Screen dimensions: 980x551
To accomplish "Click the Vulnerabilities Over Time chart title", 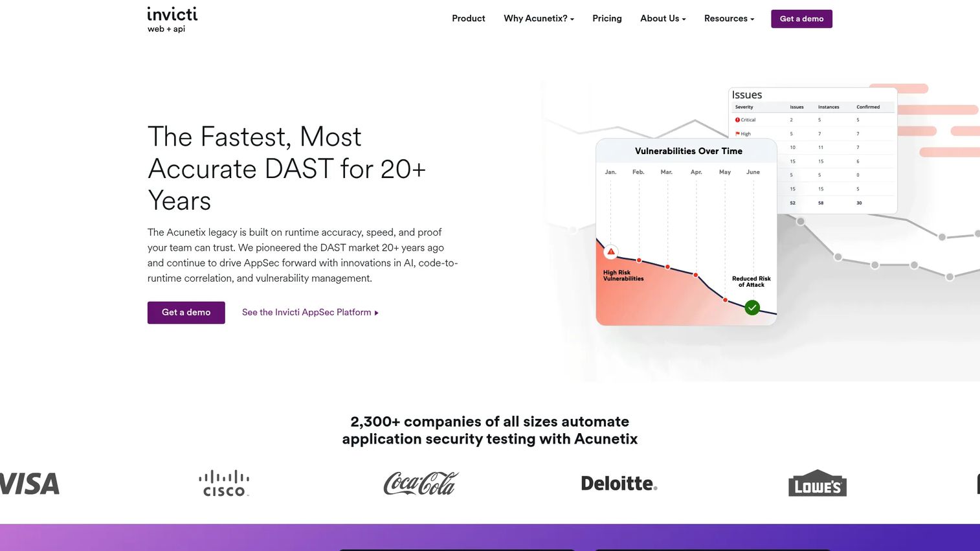I will point(689,152).
